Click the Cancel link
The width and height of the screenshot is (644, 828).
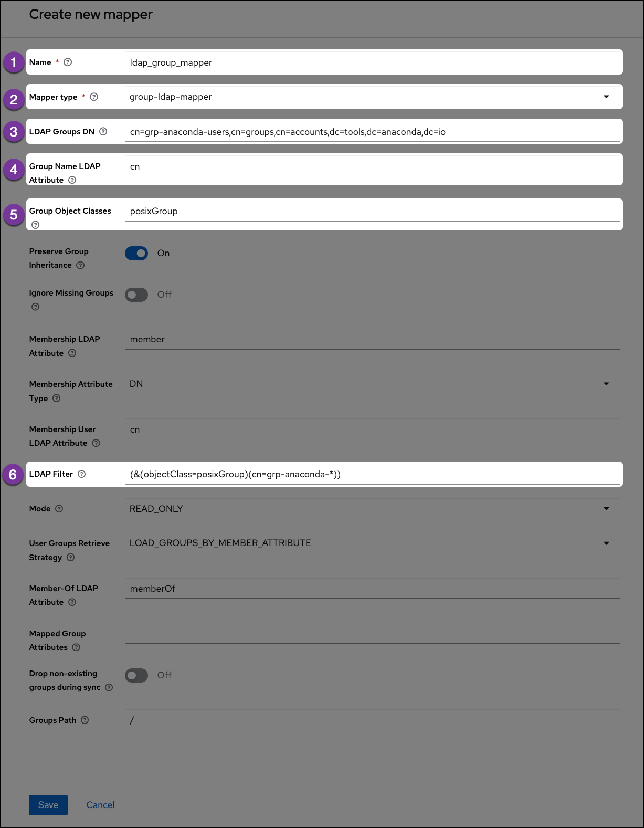[x=100, y=805]
